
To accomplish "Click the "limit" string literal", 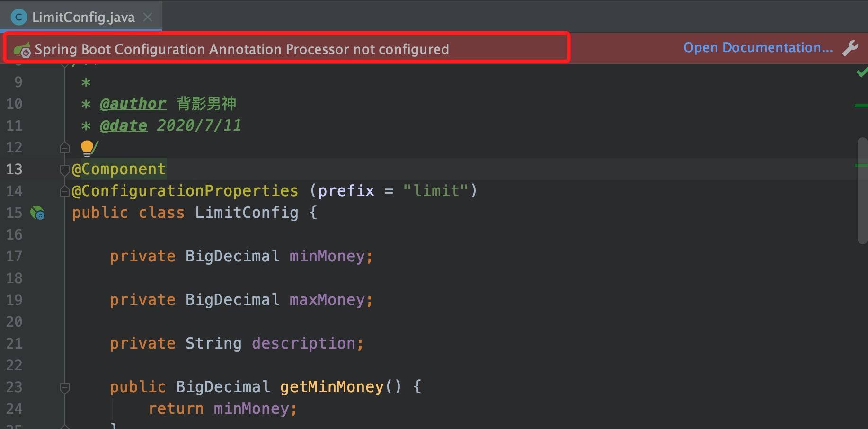I will pos(435,191).
